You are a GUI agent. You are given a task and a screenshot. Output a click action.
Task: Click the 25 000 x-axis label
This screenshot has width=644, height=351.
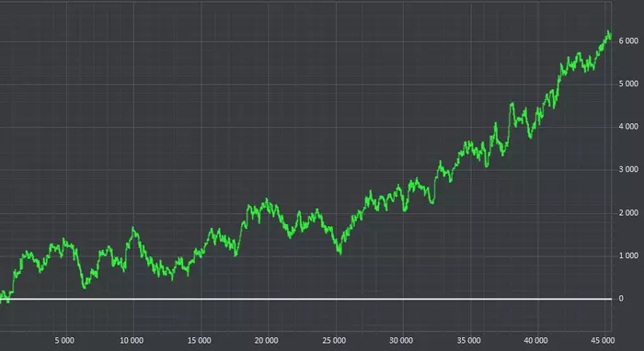pyautogui.click(x=334, y=340)
